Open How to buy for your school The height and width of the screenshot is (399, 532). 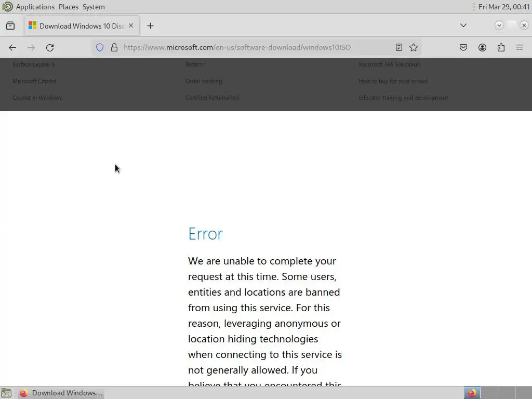click(x=393, y=81)
